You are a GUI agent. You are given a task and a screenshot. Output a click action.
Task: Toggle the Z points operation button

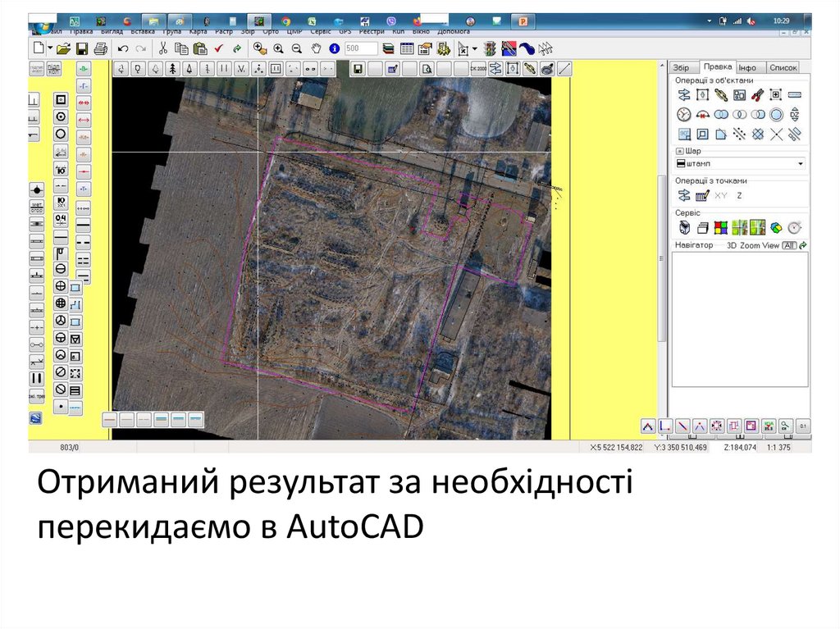(x=739, y=195)
